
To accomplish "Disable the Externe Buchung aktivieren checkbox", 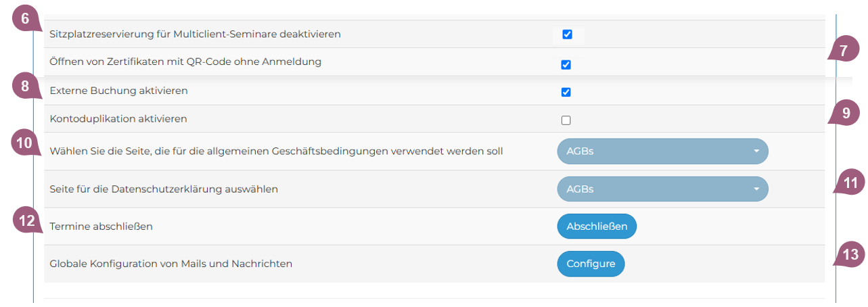I will click(x=566, y=92).
